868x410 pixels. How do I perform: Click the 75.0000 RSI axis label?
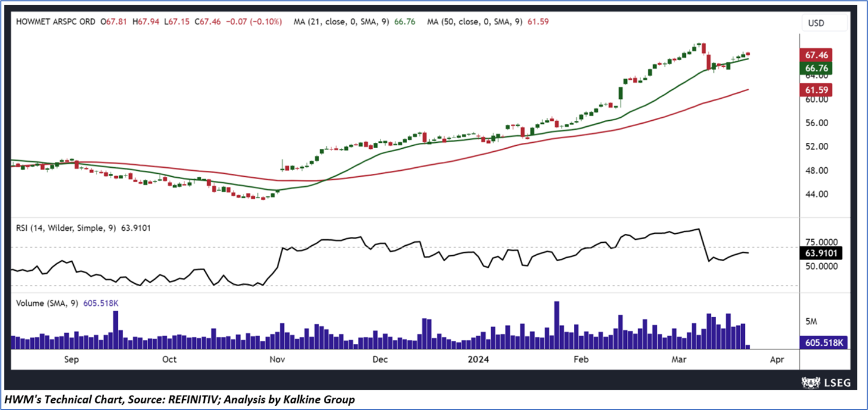click(820, 243)
